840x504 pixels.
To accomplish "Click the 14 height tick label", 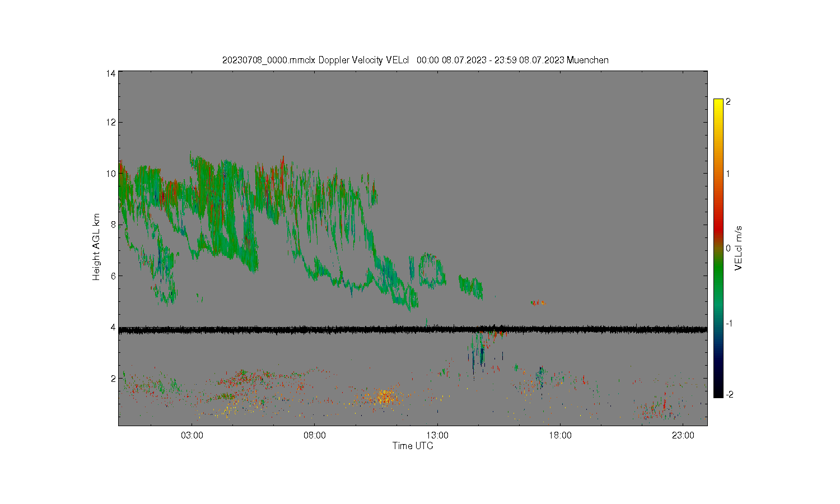I will click(111, 74).
